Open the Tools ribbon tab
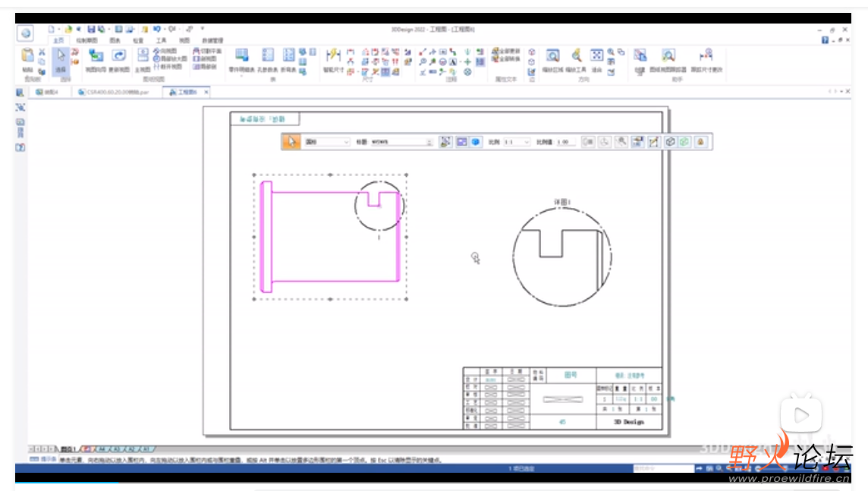 point(161,40)
